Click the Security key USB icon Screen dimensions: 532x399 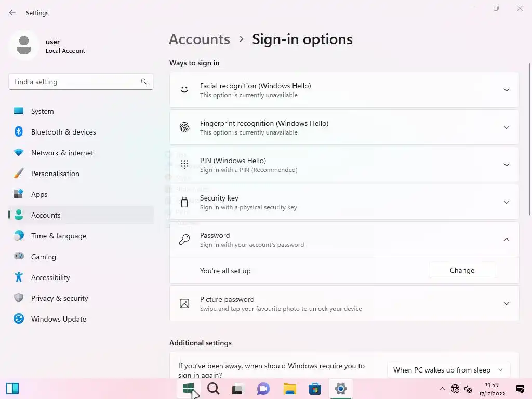pyautogui.click(x=184, y=202)
